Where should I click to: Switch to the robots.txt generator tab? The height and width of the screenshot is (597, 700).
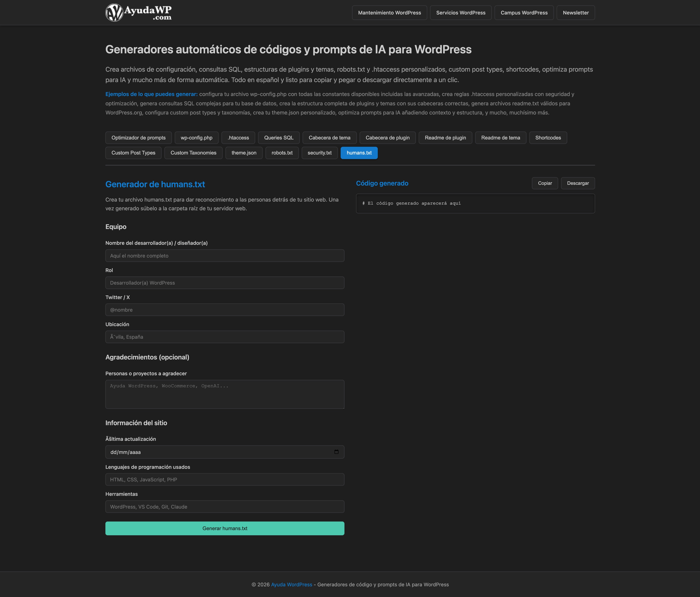click(282, 153)
